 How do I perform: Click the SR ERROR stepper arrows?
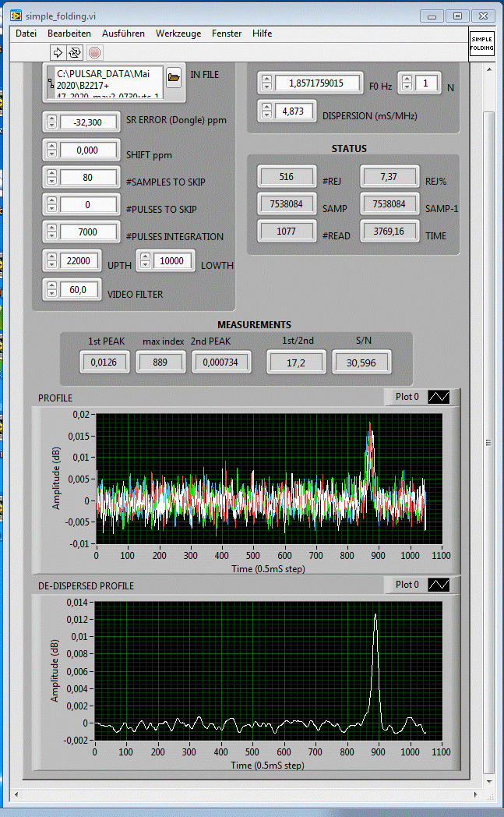[x=51, y=122]
